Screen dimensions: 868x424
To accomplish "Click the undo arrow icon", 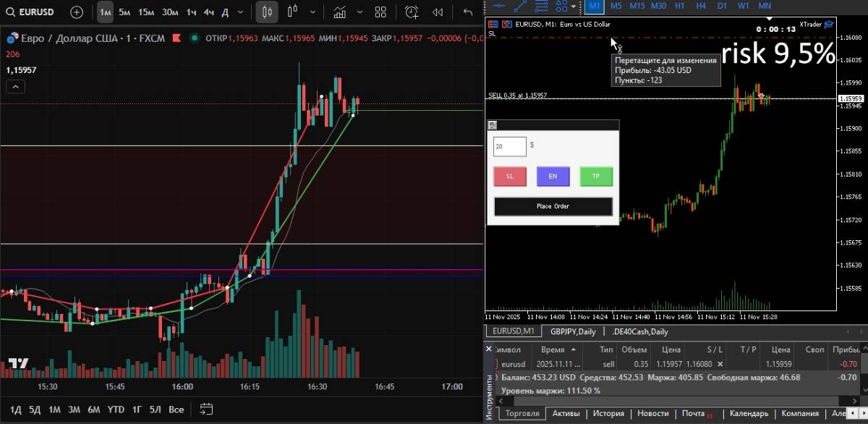I will (x=467, y=12).
